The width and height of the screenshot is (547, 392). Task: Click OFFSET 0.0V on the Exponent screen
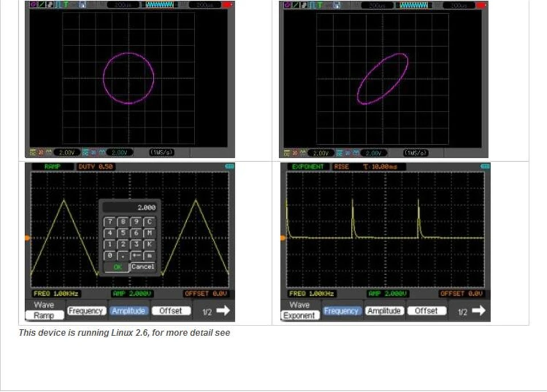(x=461, y=294)
